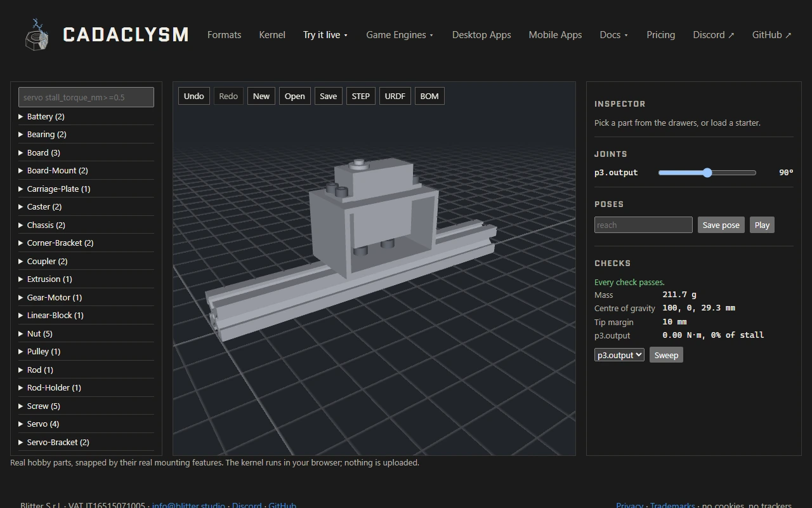Expand the Extrusion (1) drawer

point(86,279)
